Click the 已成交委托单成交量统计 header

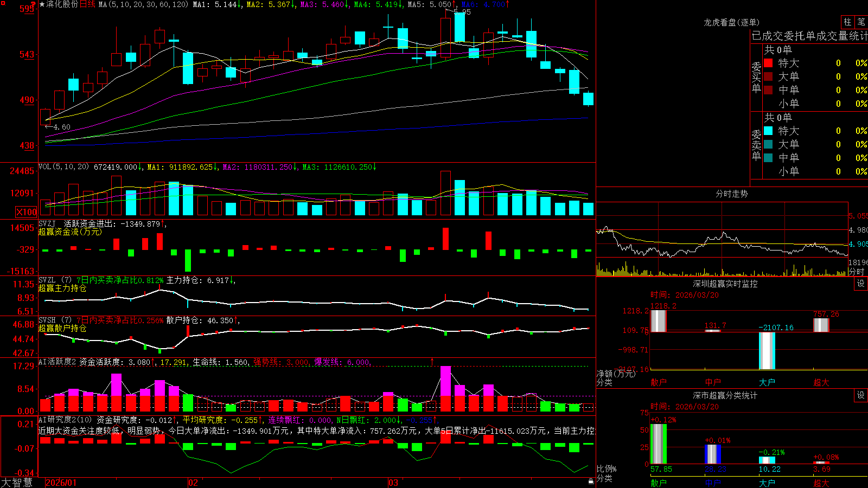coord(809,36)
